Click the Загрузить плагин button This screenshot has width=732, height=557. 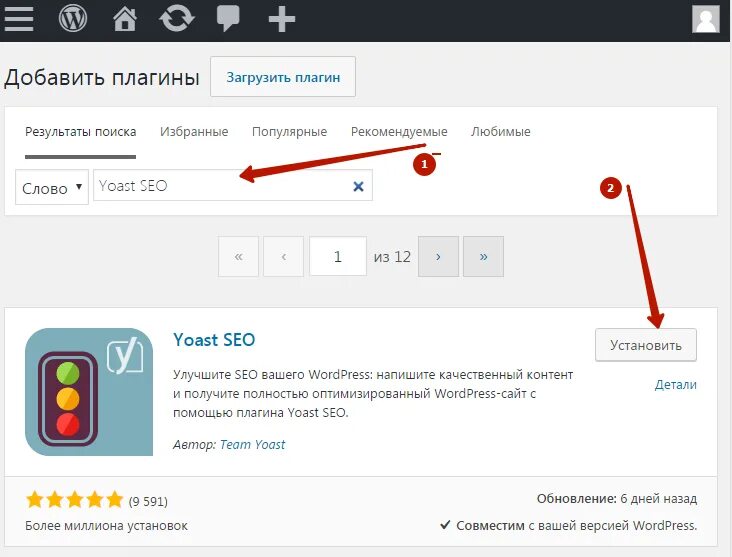(283, 77)
